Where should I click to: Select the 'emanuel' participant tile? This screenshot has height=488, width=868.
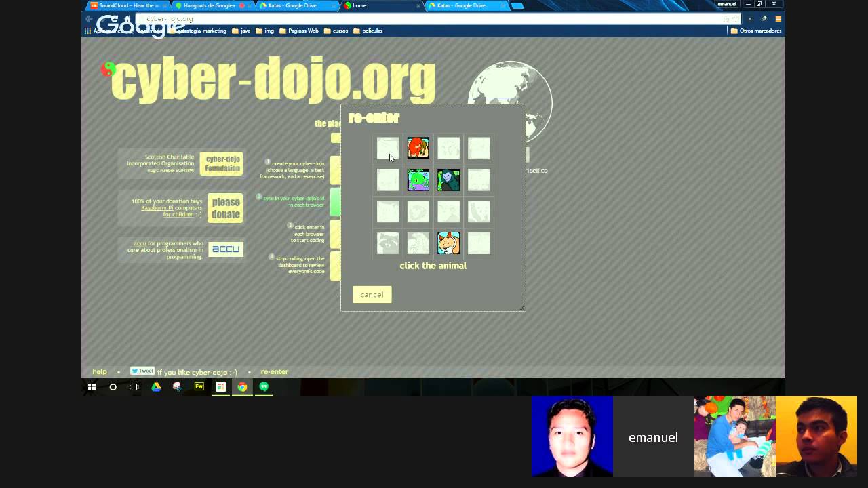[653, 436]
